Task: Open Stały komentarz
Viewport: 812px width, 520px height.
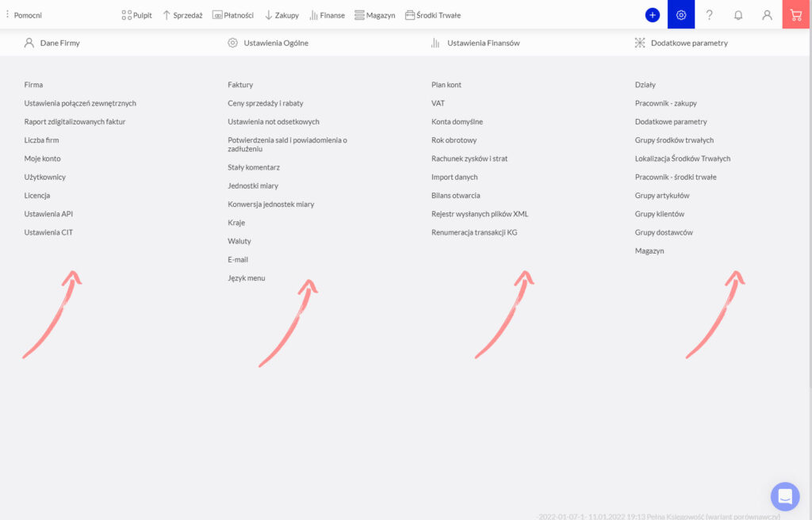Action: (x=254, y=167)
